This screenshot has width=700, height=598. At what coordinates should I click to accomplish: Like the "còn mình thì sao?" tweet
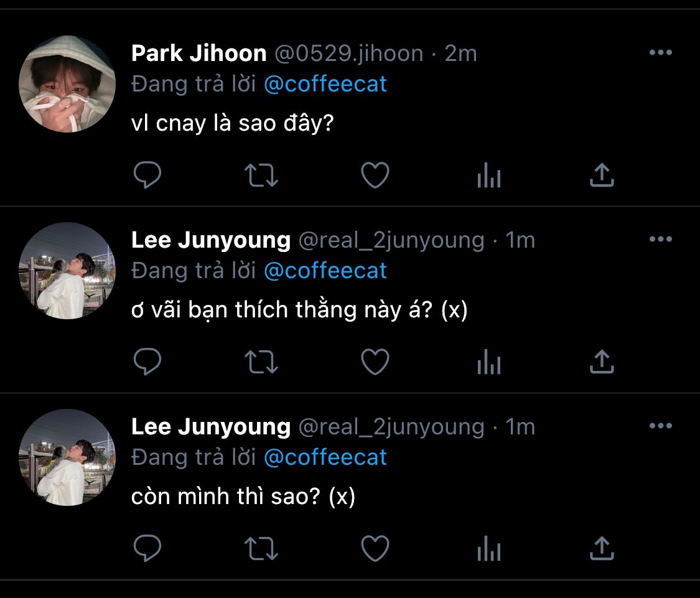tap(375, 549)
